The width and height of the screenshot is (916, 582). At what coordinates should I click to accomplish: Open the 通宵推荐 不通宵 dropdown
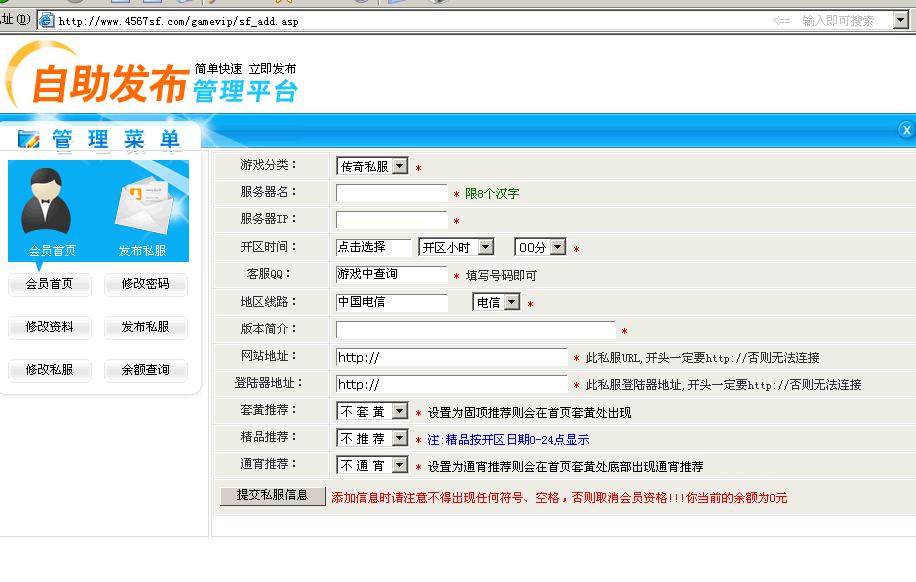point(372,465)
